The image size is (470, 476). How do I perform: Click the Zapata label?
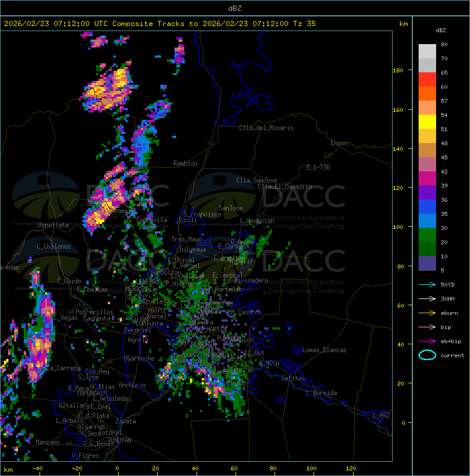[125, 421]
